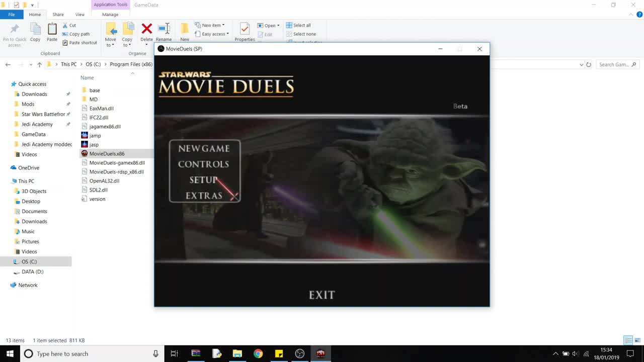The height and width of the screenshot is (362, 644).
Task: Open Properties using its ribbon icon
Action: coord(244,31)
